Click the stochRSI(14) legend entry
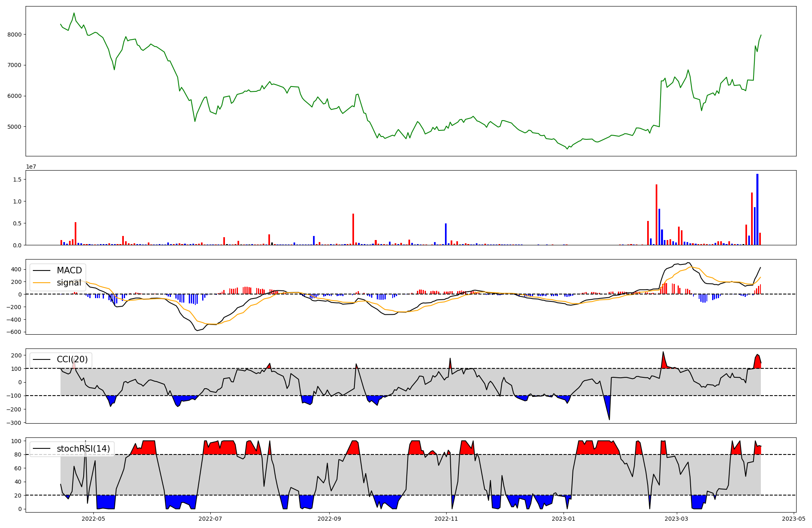 pyautogui.click(x=83, y=449)
